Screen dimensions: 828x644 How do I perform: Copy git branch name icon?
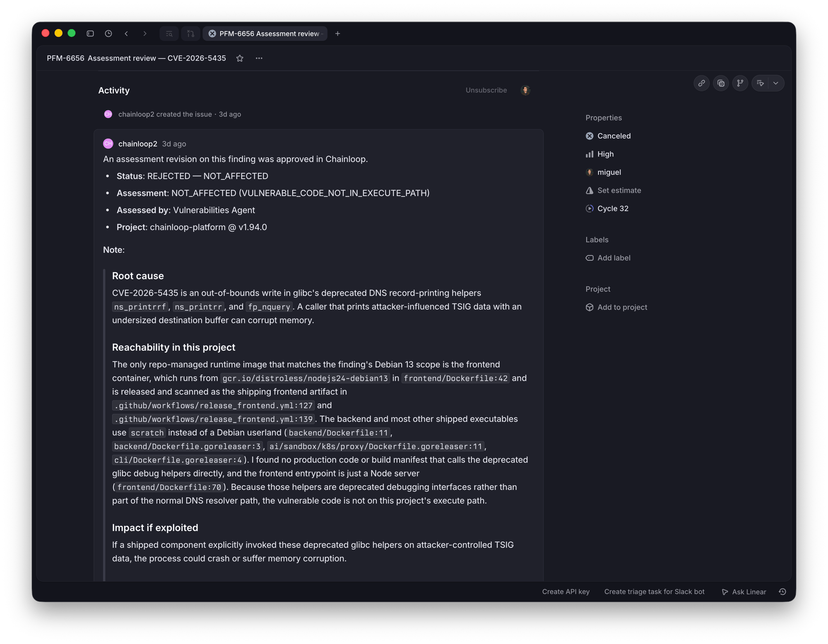tap(740, 83)
